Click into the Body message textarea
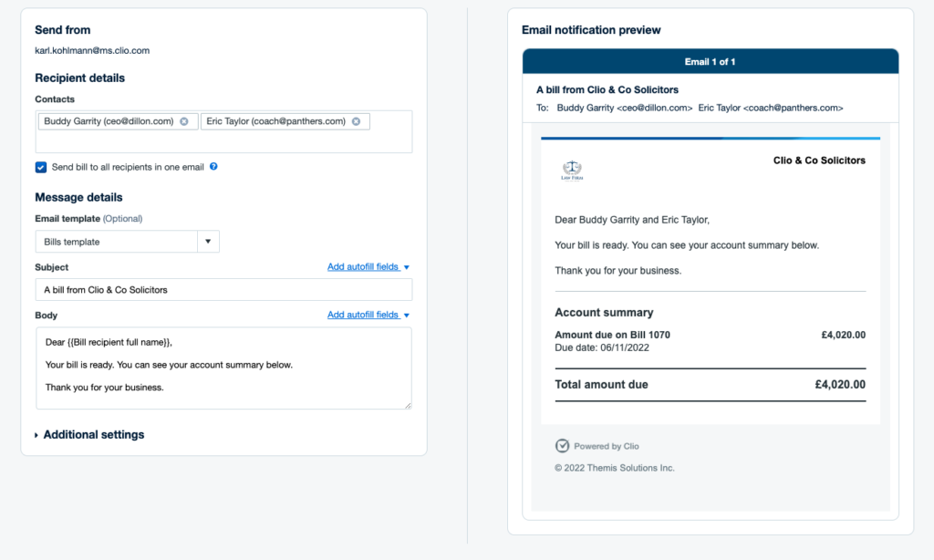 point(223,368)
